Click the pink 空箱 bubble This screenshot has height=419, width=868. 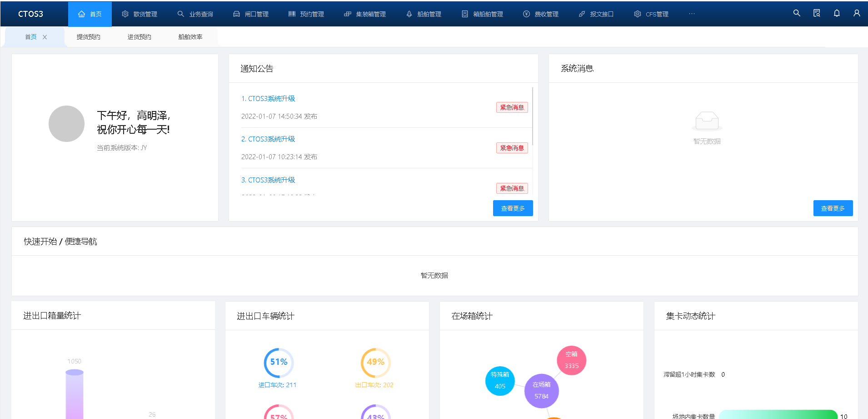[x=571, y=360]
